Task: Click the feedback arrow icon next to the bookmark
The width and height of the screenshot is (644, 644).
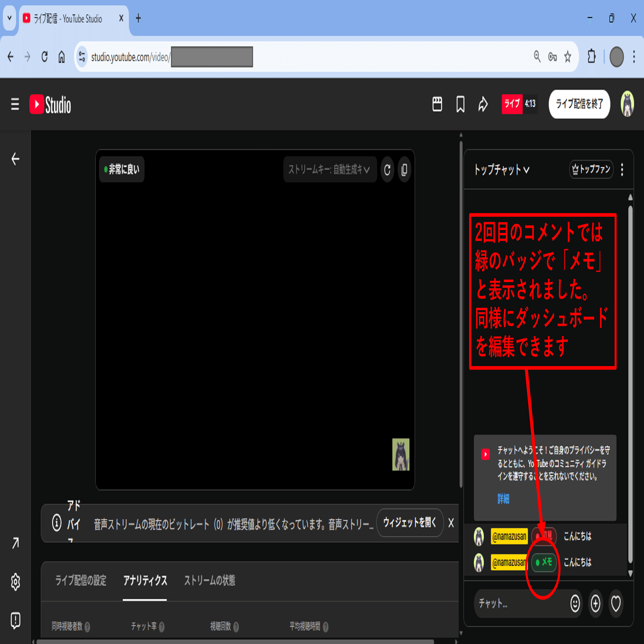Action: [482, 104]
